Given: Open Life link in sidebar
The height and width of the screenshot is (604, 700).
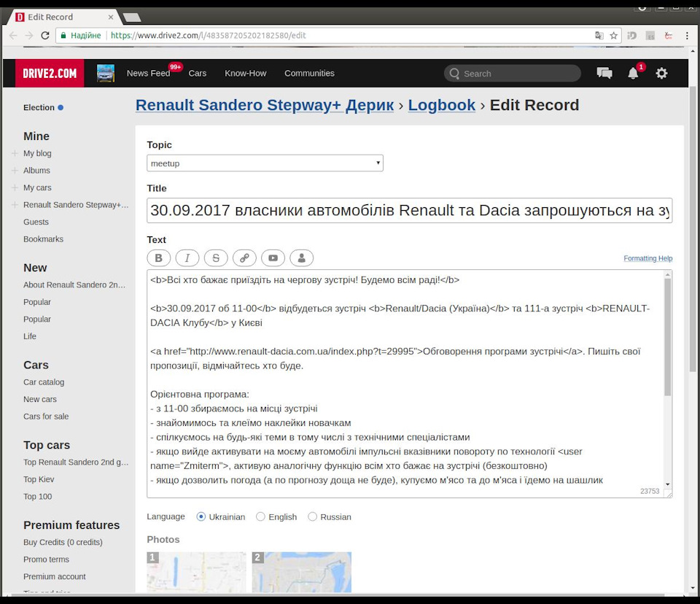Looking at the screenshot, I should pyautogui.click(x=29, y=336).
